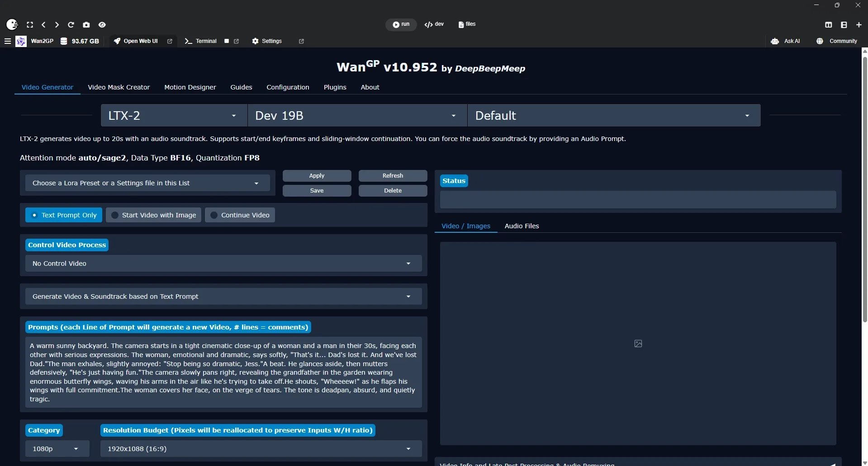The height and width of the screenshot is (466, 868).
Task: Click the 93.67 GB disk icon
Action: 64,41
